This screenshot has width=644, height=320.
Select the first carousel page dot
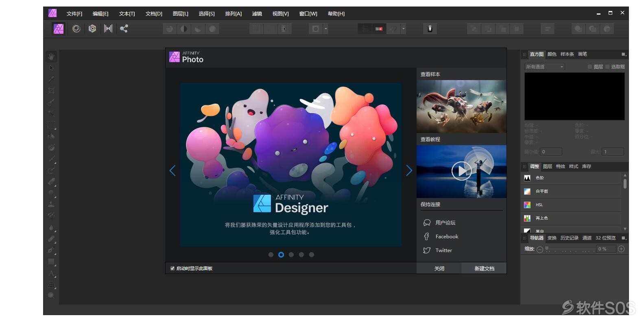coord(271,255)
